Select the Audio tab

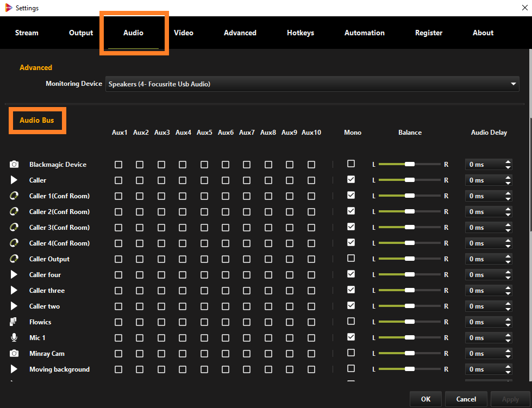(x=133, y=33)
